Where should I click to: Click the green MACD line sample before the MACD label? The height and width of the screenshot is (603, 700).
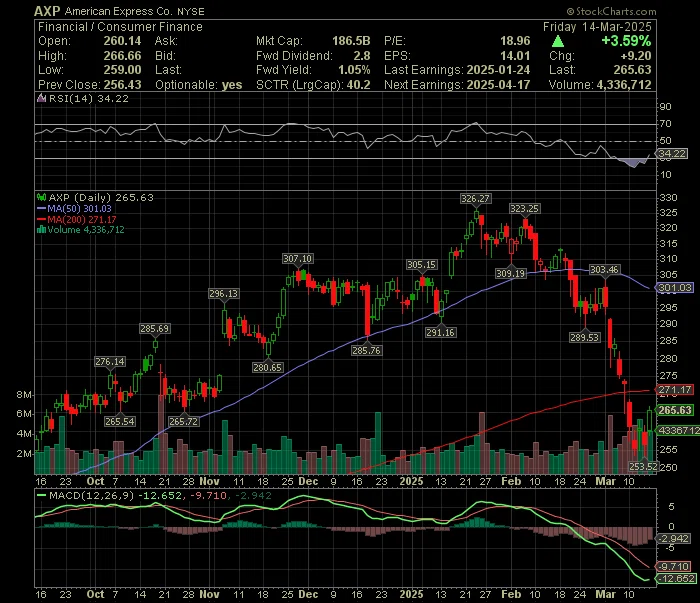pyautogui.click(x=42, y=495)
